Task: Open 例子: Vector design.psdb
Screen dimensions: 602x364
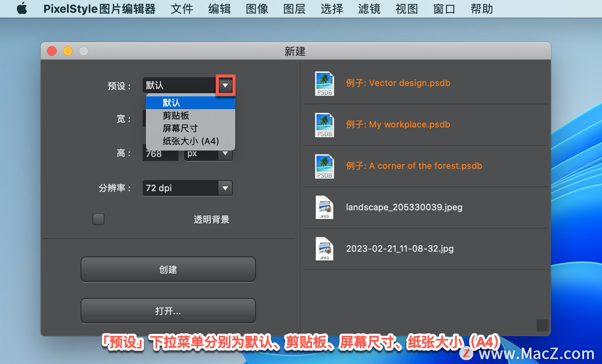Action: point(398,83)
